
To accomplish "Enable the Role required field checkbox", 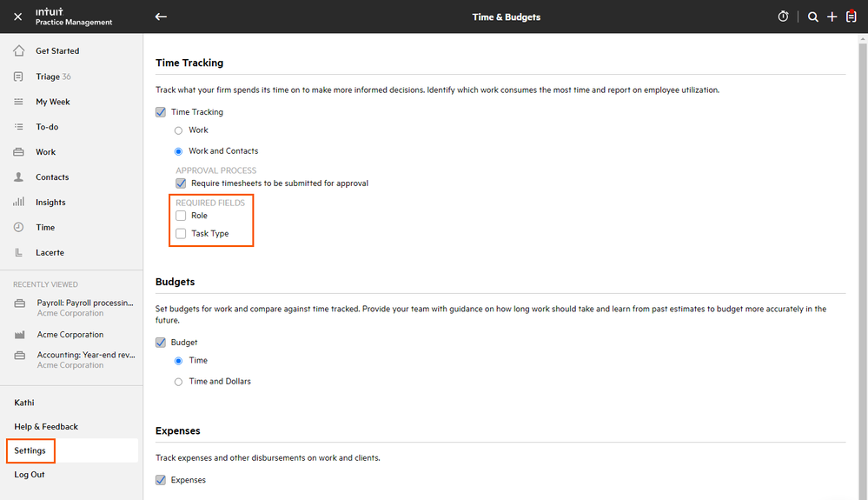I will [181, 216].
